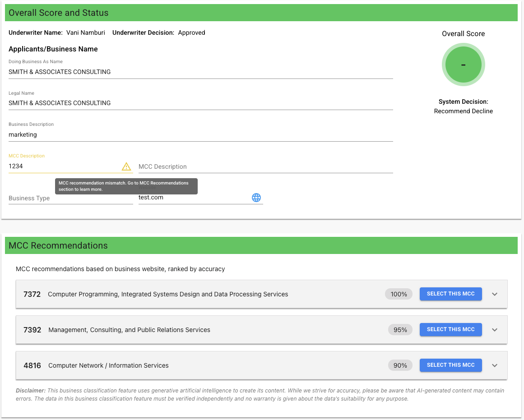The width and height of the screenshot is (524, 420).
Task: Click the MCC Recommendations section header
Action: [x=261, y=245]
